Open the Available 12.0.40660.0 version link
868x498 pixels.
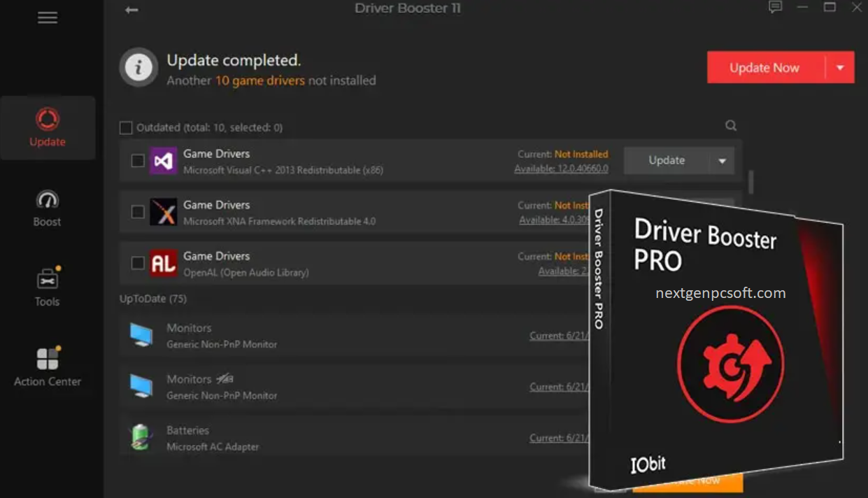pyautogui.click(x=562, y=168)
